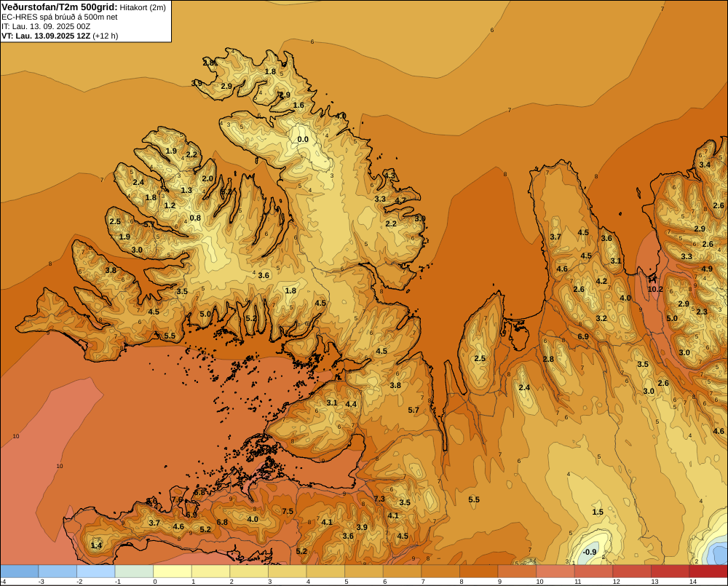The image size is (728, 586).
Task: Click the legend swatch between 10 and 11
Action: [x=555, y=571]
